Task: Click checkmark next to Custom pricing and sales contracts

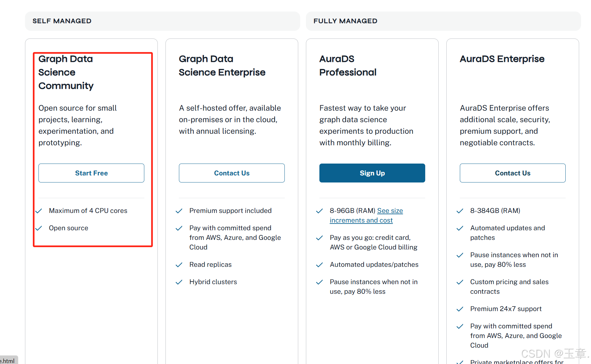Action: [x=460, y=282]
